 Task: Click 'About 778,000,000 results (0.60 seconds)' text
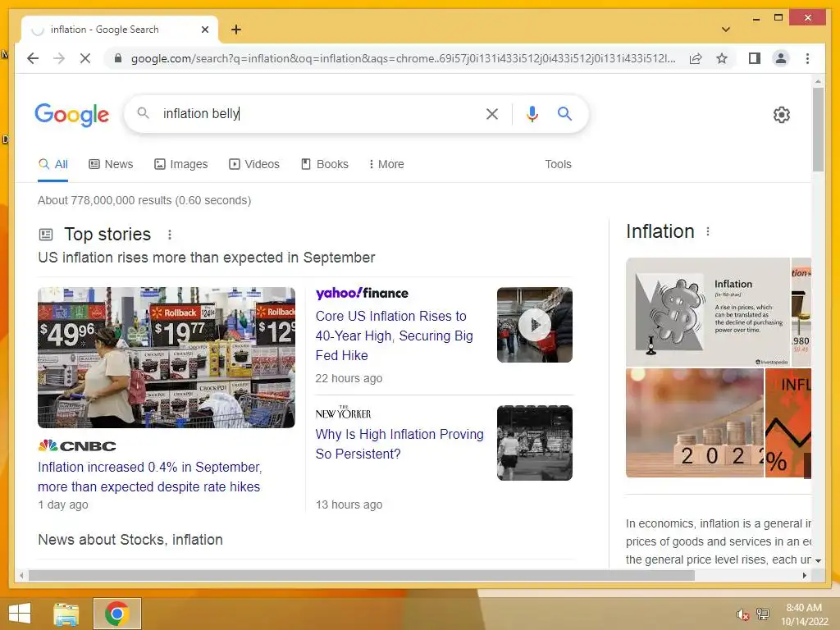pyautogui.click(x=144, y=200)
